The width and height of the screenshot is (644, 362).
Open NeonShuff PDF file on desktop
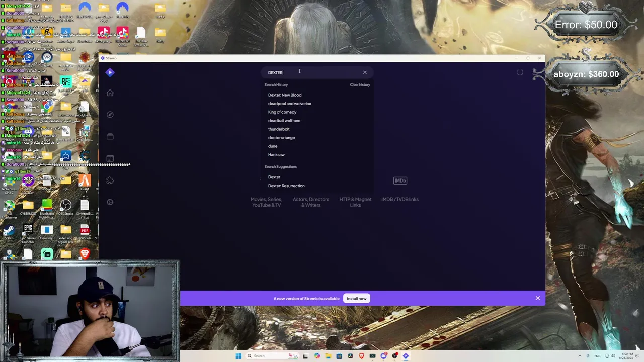coord(85,233)
